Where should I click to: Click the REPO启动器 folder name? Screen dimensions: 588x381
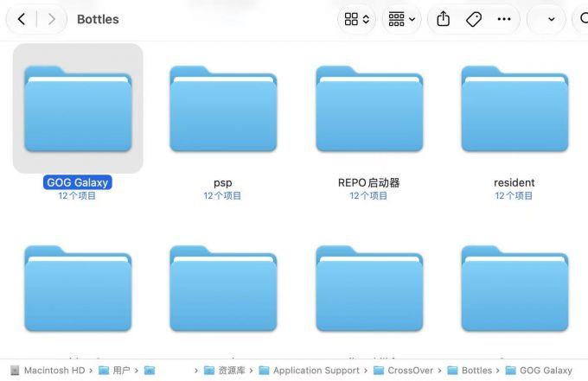pyautogui.click(x=368, y=182)
